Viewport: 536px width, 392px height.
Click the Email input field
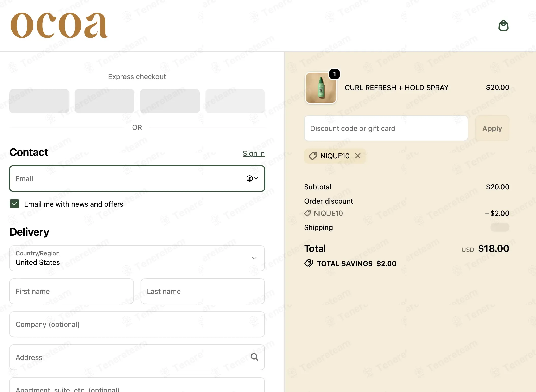[x=137, y=178]
